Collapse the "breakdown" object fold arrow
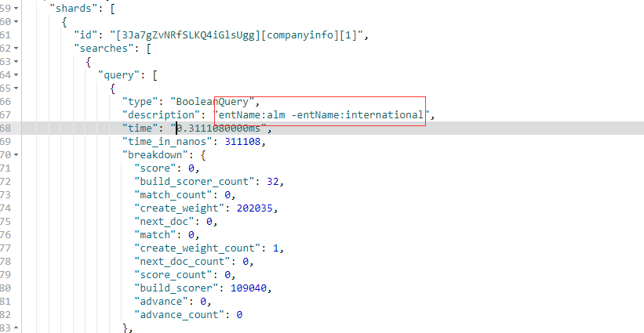 (16, 154)
